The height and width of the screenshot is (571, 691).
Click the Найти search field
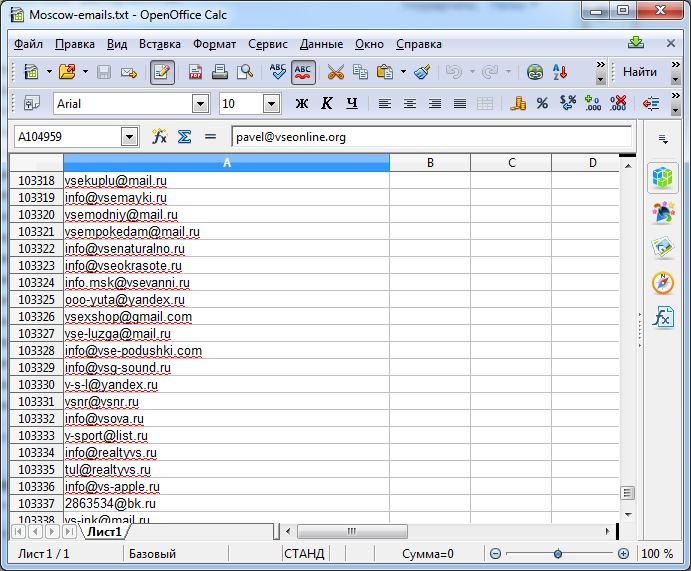pos(640,72)
